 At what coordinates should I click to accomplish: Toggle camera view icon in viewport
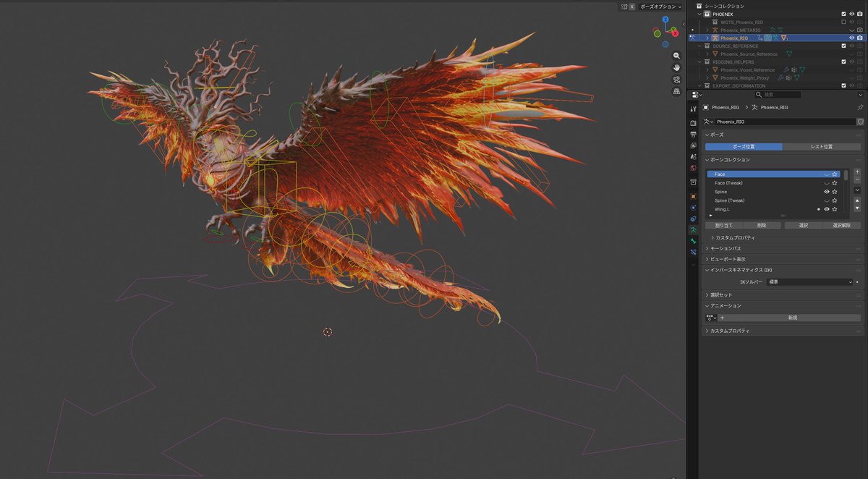click(x=676, y=80)
